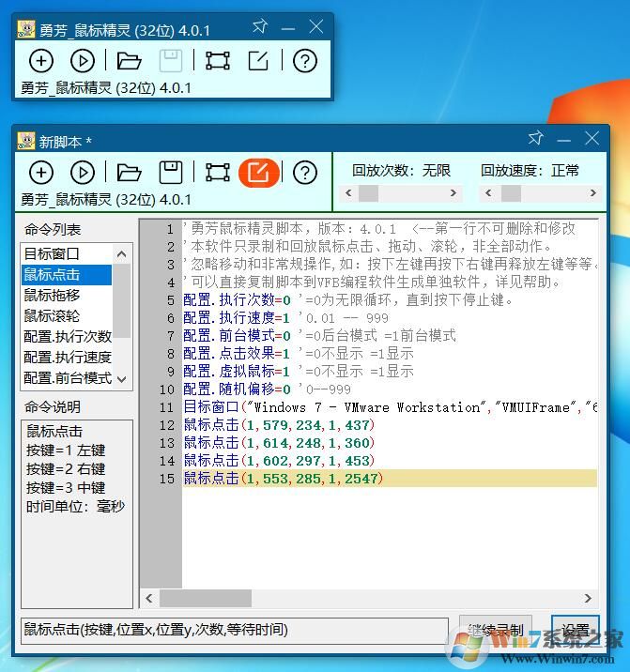630x672 pixels.
Task: Select 配置.执行次数 in the command list
Action: pos(67,337)
